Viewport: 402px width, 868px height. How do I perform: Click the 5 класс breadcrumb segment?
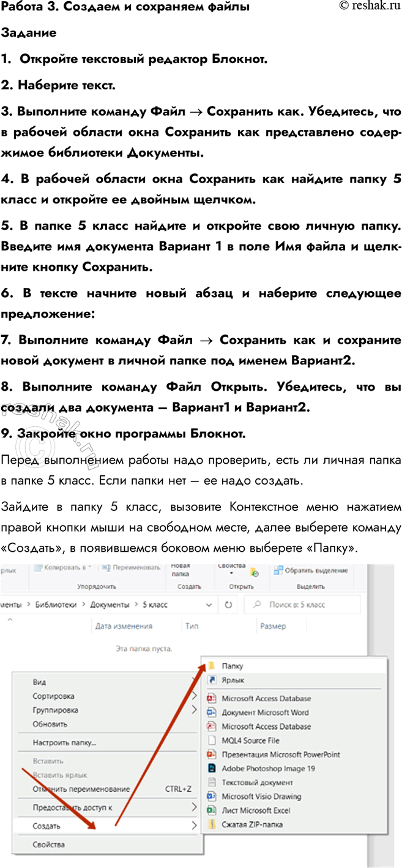[x=155, y=605]
